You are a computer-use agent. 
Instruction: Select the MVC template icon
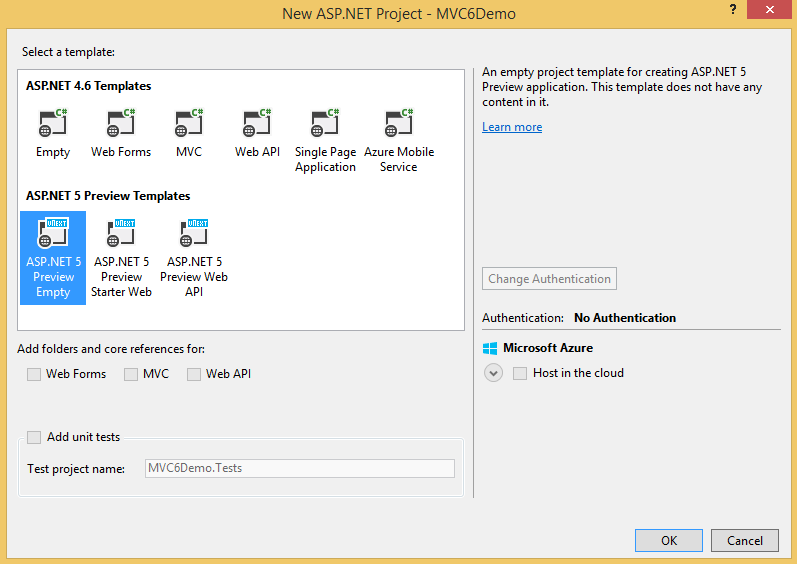[188, 124]
